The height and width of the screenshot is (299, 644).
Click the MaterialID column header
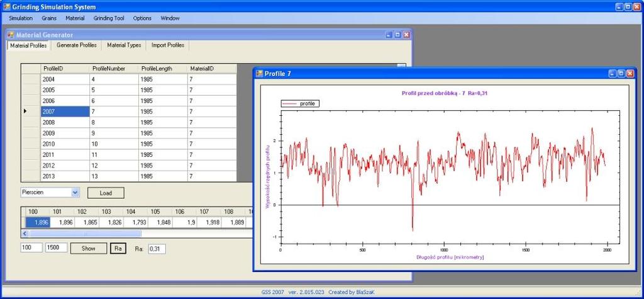(212, 69)
